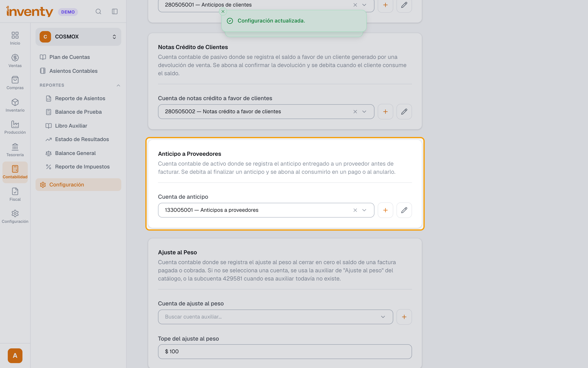Add new account for Anticipos de clientes

click(x=385, y=5)
